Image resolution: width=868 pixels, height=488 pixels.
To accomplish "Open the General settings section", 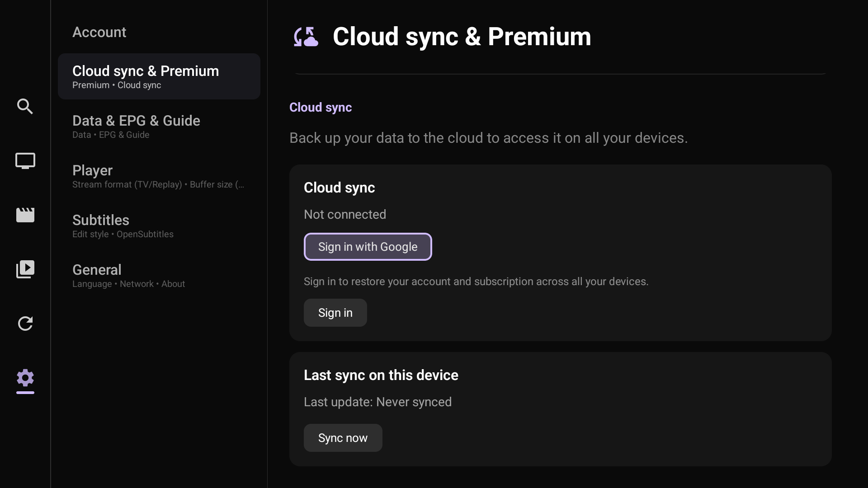I will (x=158, y=275).
